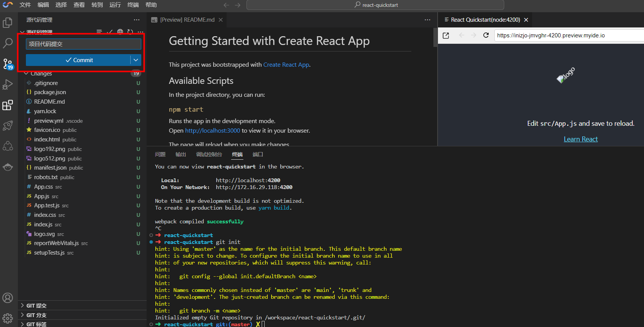Open the 查看 menu

click(79, 5)
